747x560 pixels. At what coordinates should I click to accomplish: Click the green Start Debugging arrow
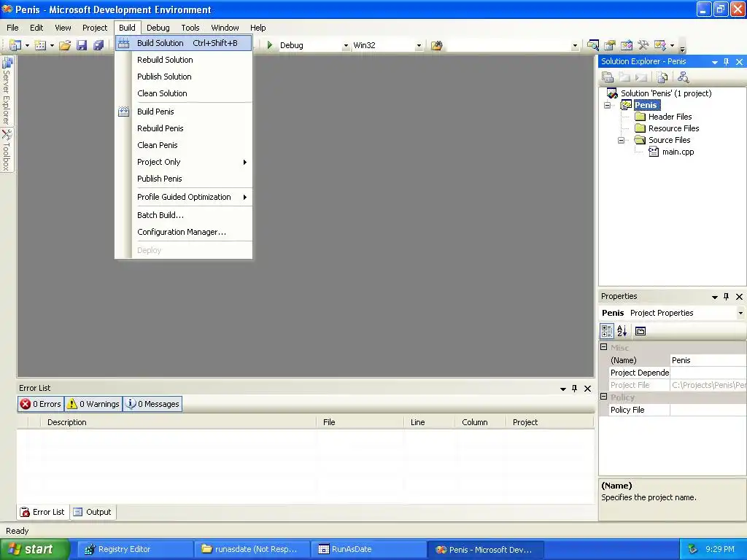click(x=270, y=45)
